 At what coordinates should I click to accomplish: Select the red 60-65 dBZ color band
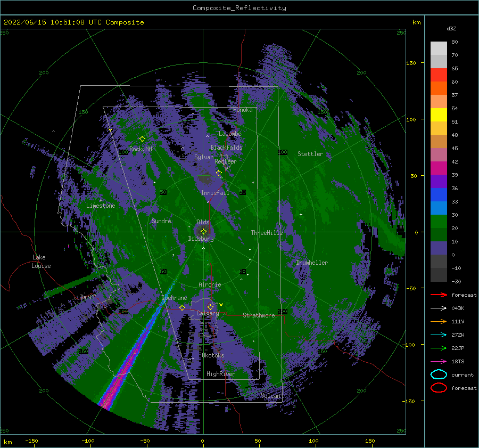point(439,75)
